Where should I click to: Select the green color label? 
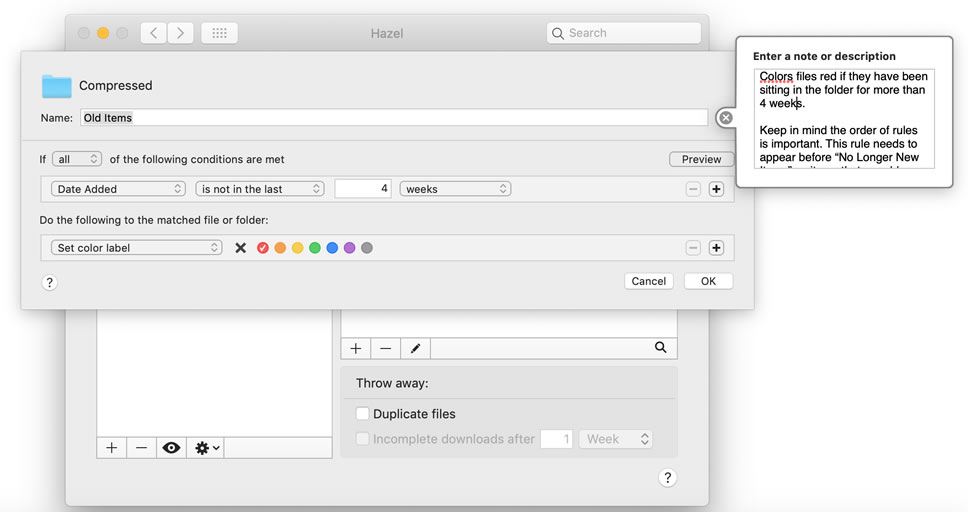click(x=315, y=248)
